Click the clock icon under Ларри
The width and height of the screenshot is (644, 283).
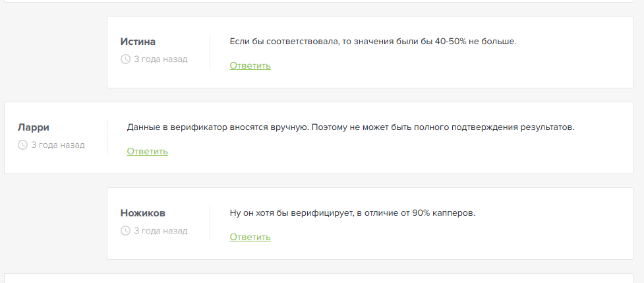tap(22, 145)
